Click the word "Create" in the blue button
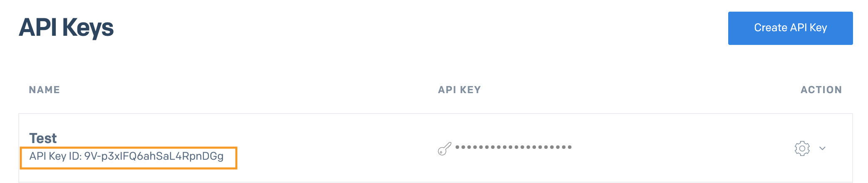The height and width of the screenshot is (183, 868). point(770,28)
